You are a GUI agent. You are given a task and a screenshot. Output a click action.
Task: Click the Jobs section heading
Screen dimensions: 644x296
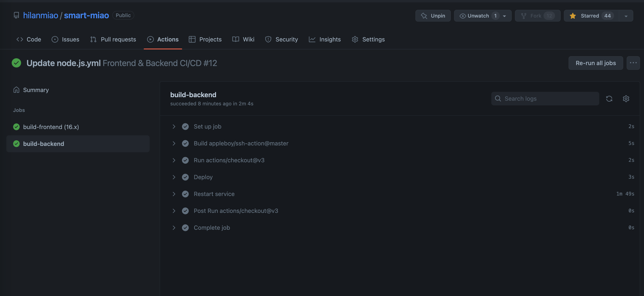[19, 110]
